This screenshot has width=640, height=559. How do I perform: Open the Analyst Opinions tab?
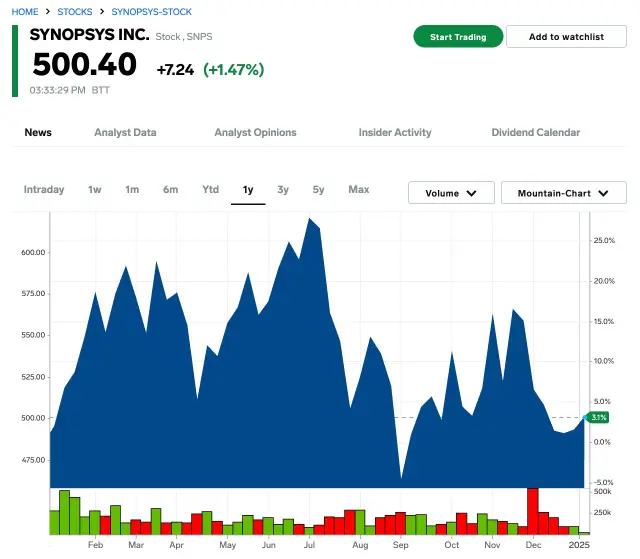(256, 133)
